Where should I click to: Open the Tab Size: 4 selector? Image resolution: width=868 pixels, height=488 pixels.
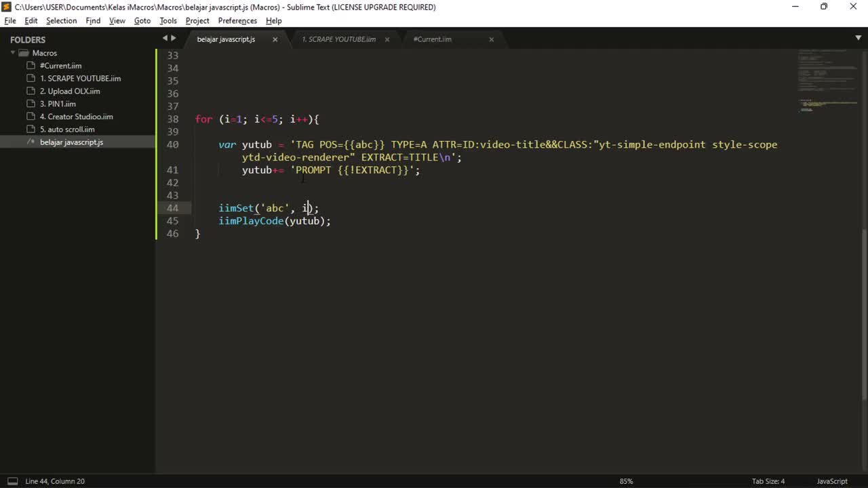point(768,481)
